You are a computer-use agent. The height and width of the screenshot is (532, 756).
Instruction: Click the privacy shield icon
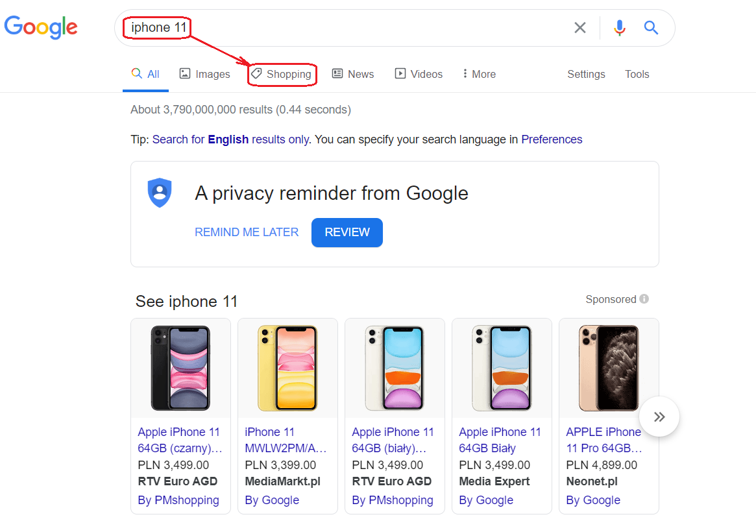[x=160, y=193]
